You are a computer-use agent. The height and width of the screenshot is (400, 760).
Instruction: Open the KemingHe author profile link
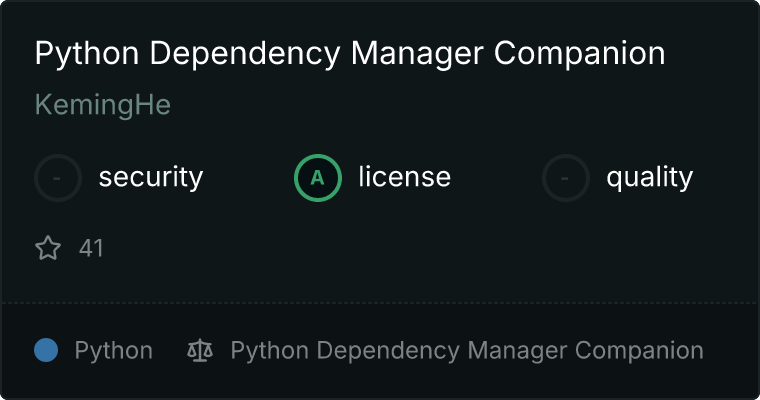(x=102, y=105)
